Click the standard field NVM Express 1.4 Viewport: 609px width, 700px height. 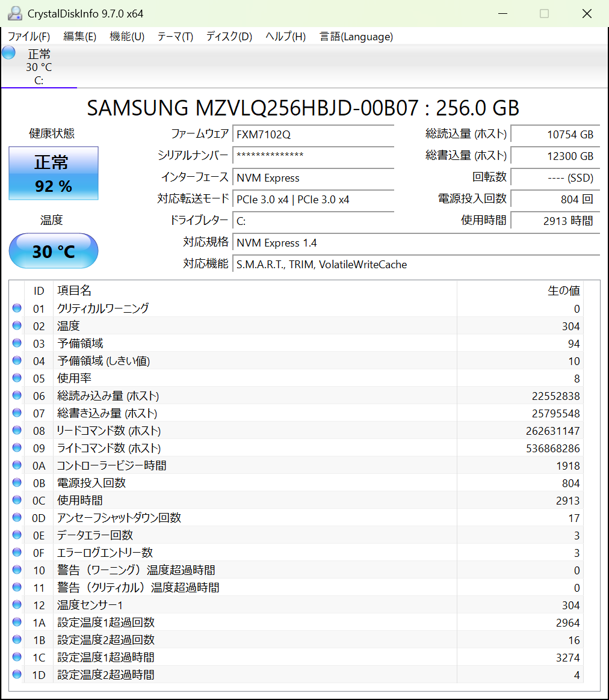(x=416, y=243)
